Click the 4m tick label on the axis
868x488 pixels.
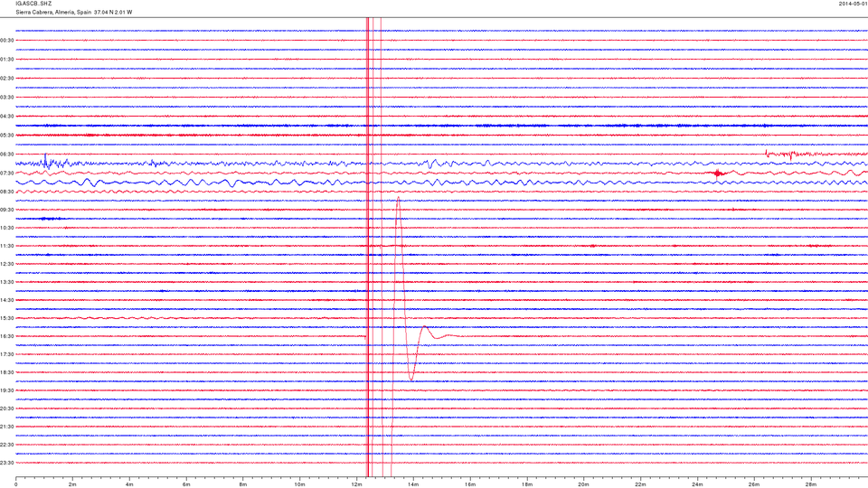pos(129,484)
